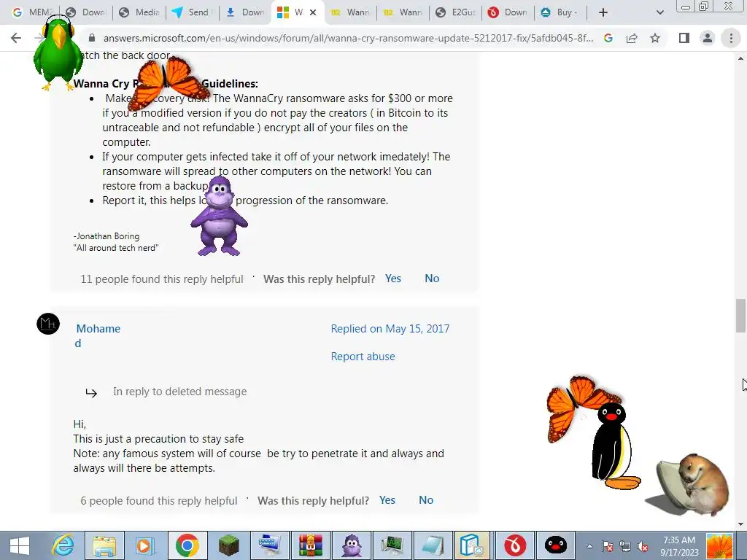The height and width of the screenshot is (560, 747).
Task: Click the page scrollbar up arrow
Action: [x=741, y=58]
